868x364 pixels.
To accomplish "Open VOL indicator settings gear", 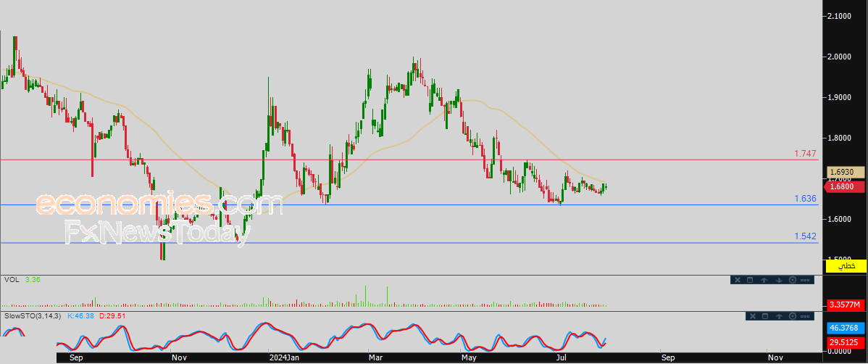I will pyautogui.click(x=793, y=280).
